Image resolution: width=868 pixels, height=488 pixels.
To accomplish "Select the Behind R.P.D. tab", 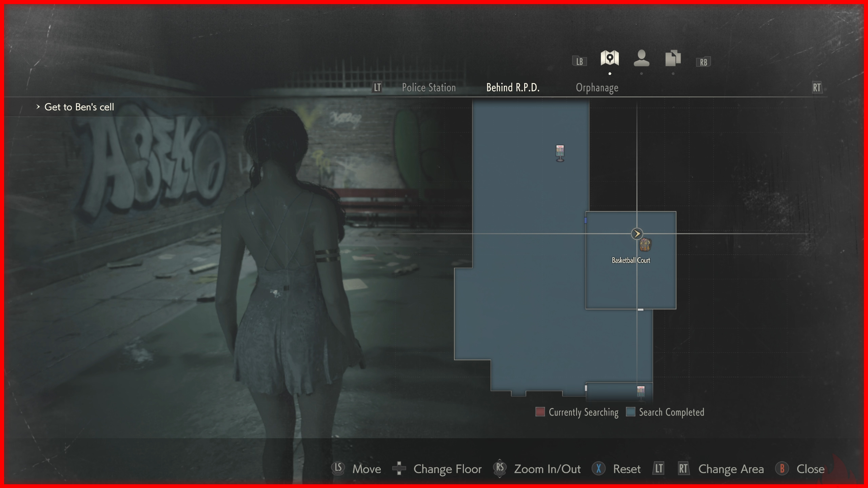I will tap(513, 88).
